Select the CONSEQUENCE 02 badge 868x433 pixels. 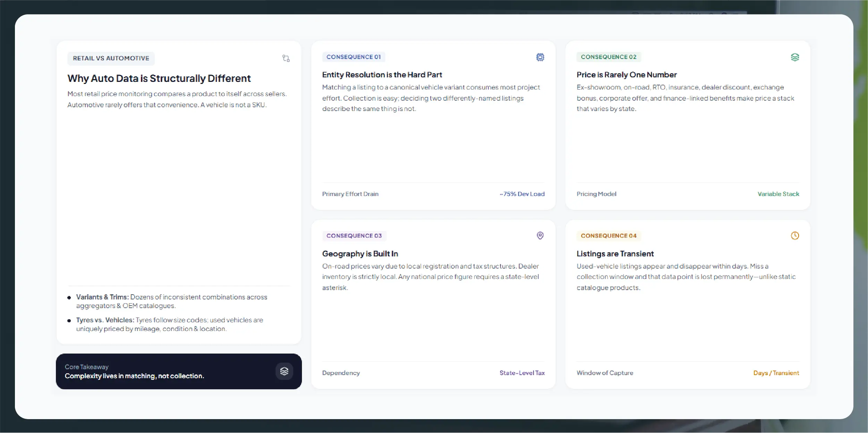coord(609,57)
